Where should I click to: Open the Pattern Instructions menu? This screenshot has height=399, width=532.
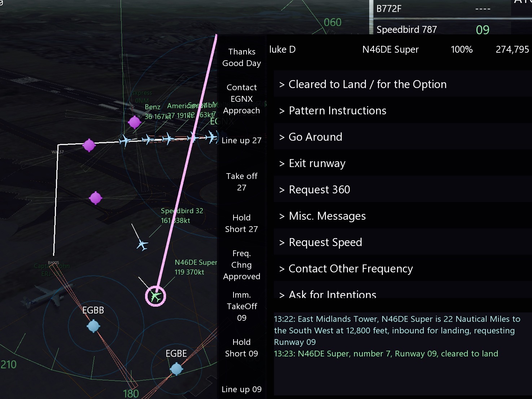click(403, 110)
